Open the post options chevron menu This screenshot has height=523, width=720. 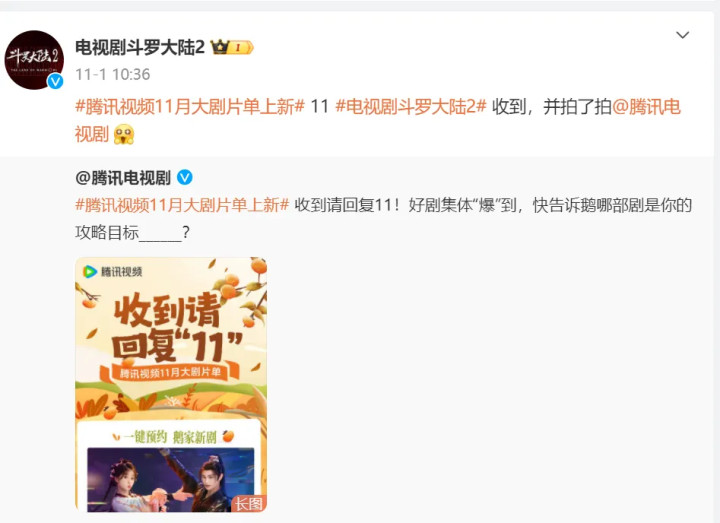point(683,35)
